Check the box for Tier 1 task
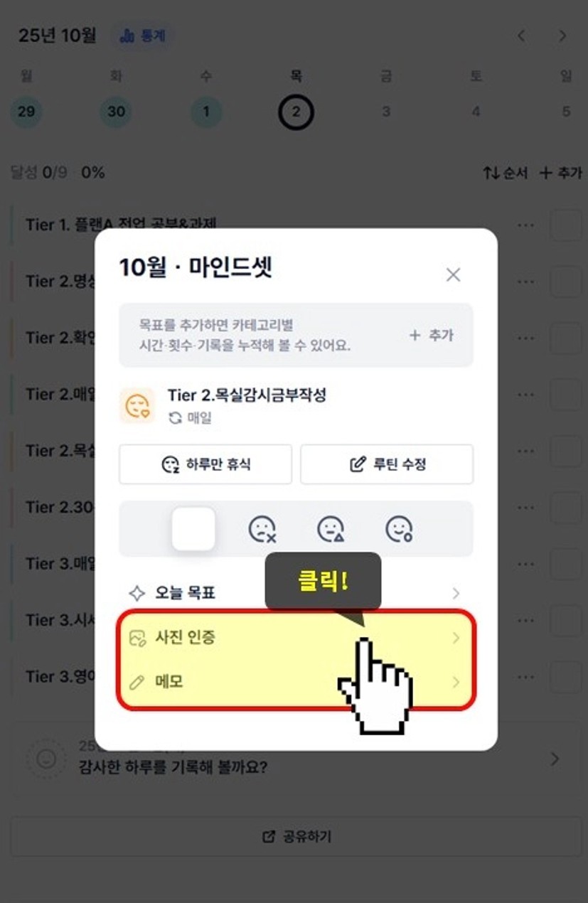 (x=566, y=225)
